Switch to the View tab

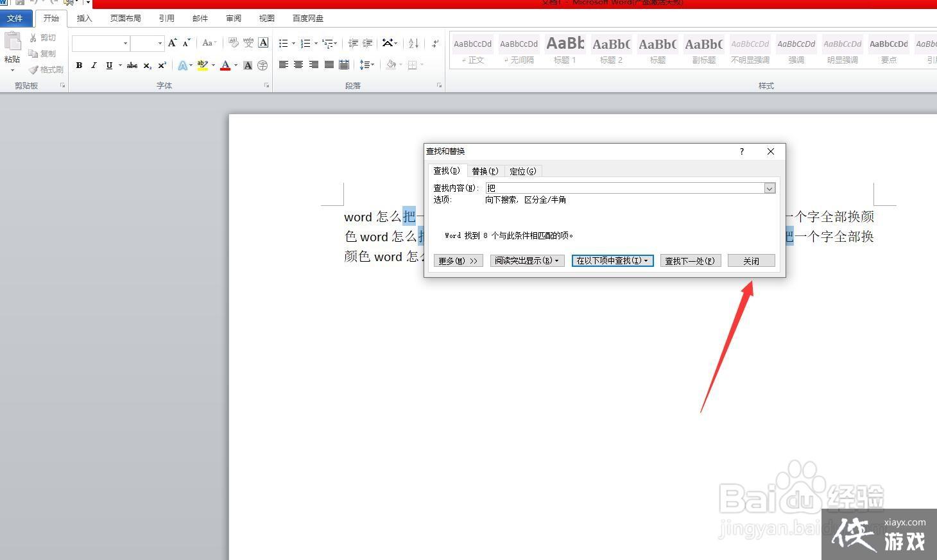pyautogui.click(x=267, y=18)
